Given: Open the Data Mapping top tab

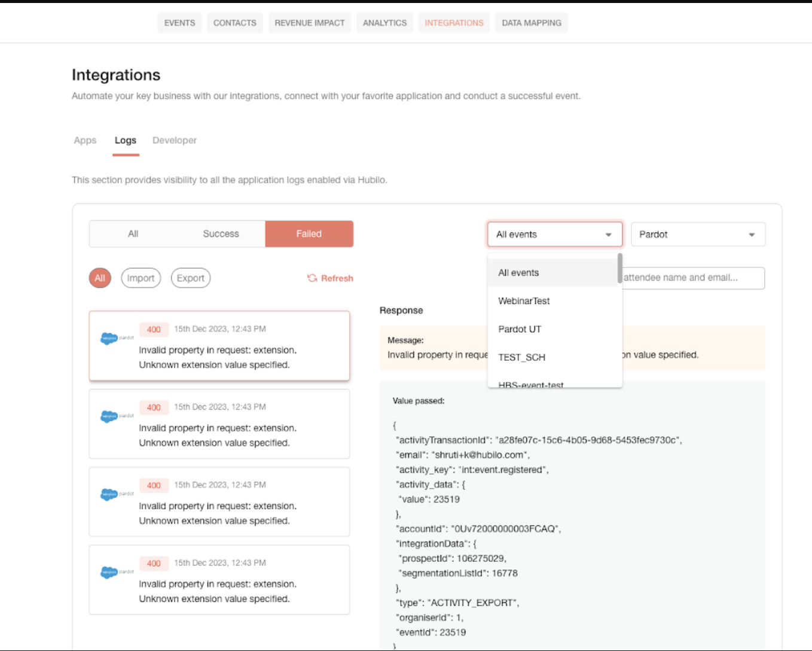Looking at the screenshot, I should point(532,23).
